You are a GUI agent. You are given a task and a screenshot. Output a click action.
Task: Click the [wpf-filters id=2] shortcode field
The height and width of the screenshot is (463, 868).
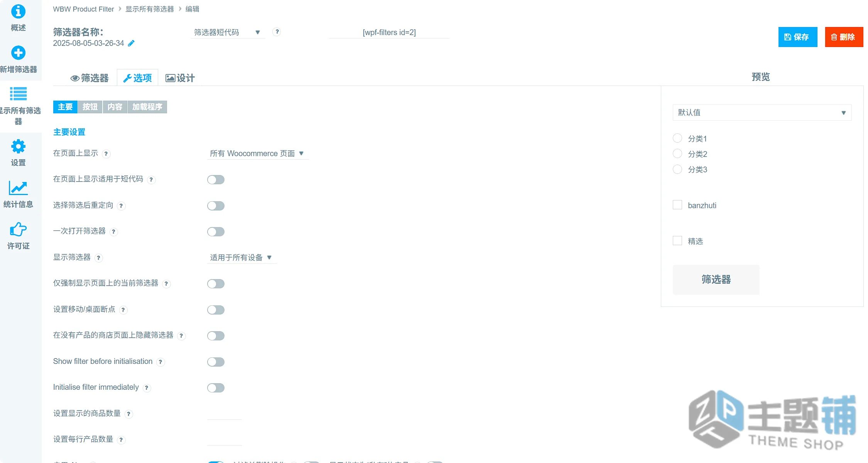click(389, 32)
